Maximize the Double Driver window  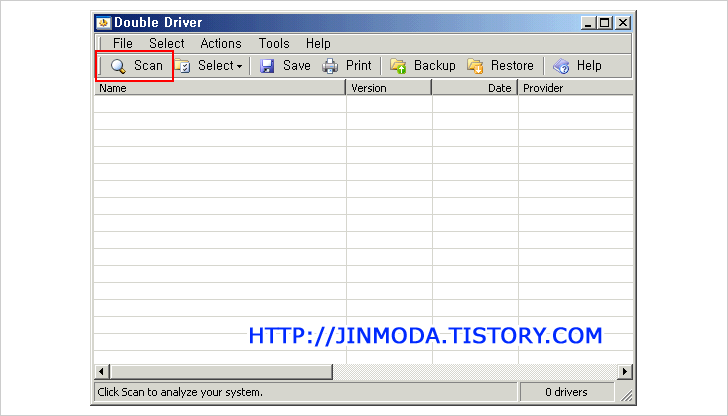[x=604, y=23]
